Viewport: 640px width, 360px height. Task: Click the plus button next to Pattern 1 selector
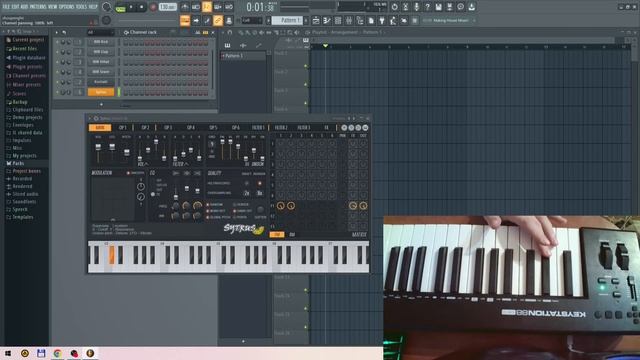click(306, 20)
